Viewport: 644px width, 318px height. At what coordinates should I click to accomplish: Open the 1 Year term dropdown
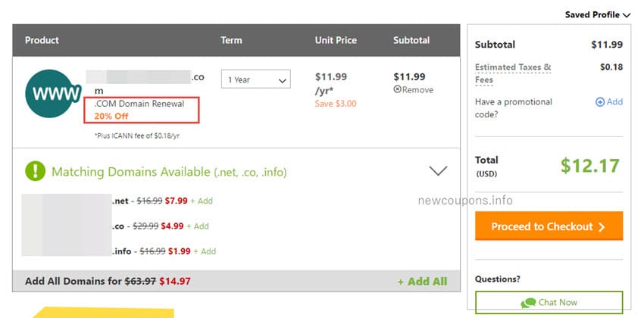tap(256, 79)
